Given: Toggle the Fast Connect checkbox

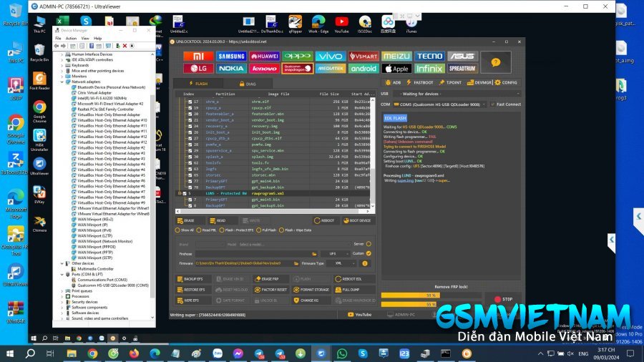Looking at the screenshot, I should pyautogui.click(x=492, y=104).
